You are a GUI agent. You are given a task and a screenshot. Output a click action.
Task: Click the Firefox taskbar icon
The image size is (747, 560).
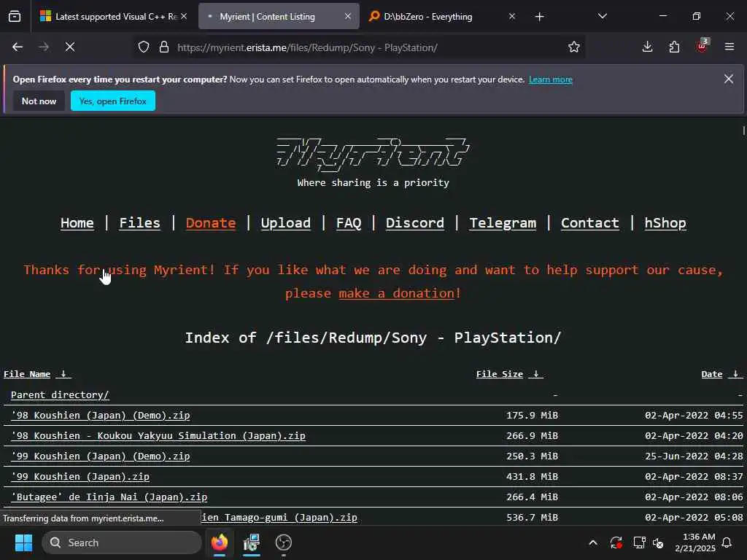(x=220, y=542)
